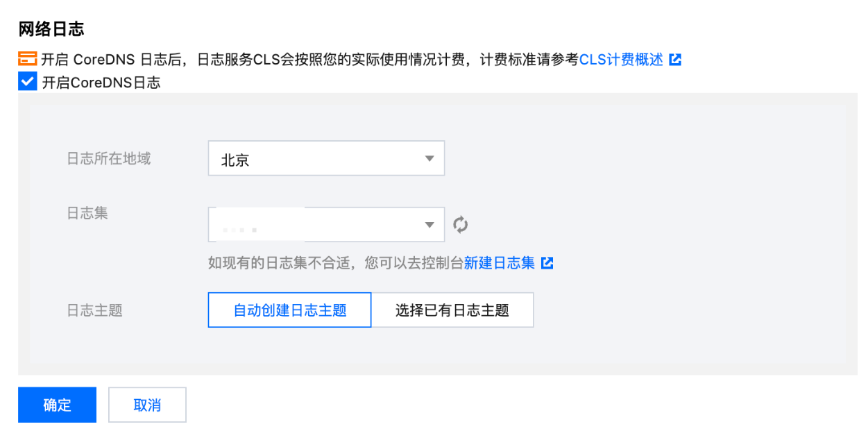The image size is (868, 429).
Task: Click the 日志所在地域 field label
Action: pyautogui.click(x=108, y=158)
